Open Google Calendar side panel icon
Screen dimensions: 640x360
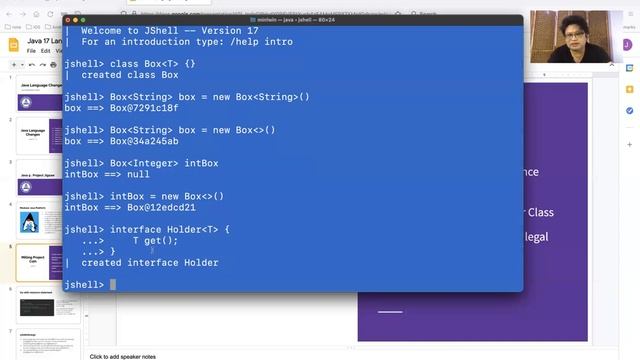coord(629,68)
